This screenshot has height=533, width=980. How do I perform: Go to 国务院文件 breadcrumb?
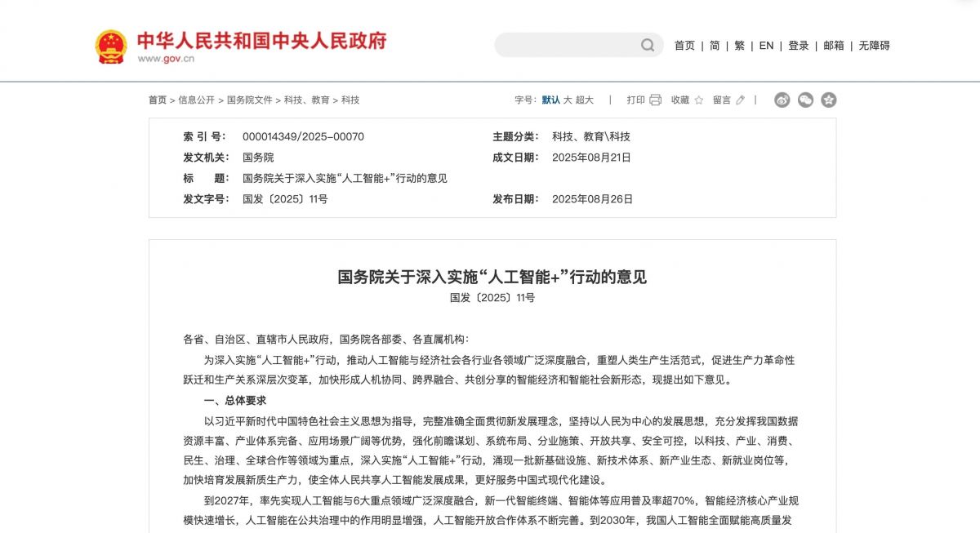249,100
